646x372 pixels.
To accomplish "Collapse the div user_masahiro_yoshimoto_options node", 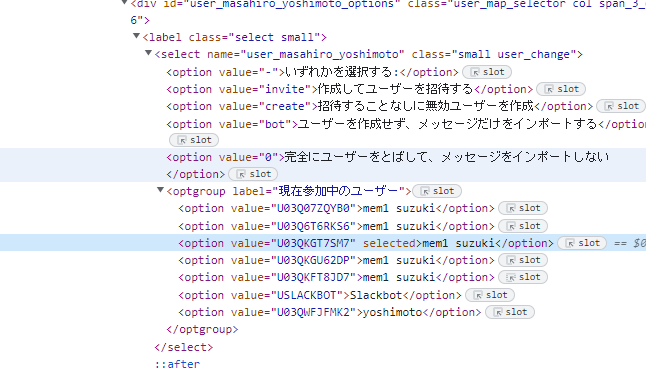I will pos(124,2).
